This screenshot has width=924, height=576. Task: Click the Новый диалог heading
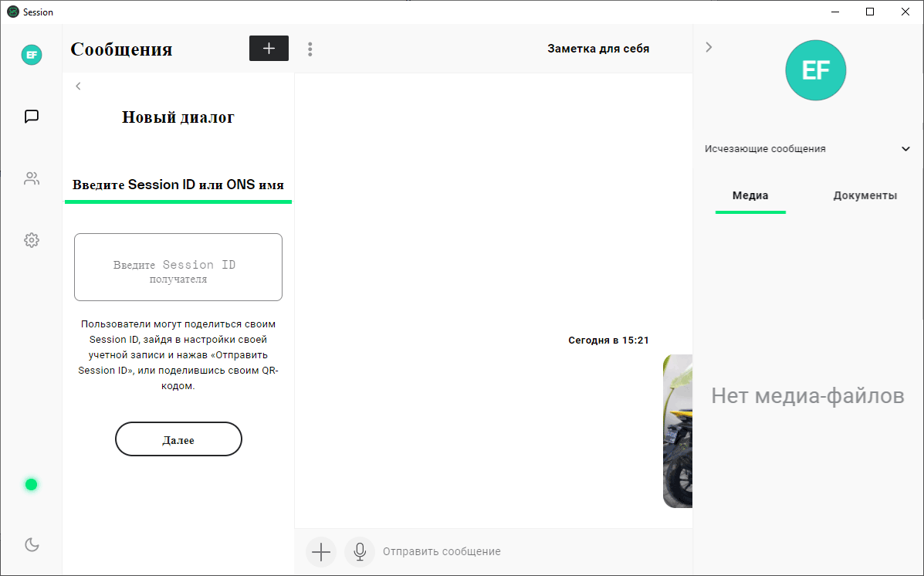tap(178, 117)
